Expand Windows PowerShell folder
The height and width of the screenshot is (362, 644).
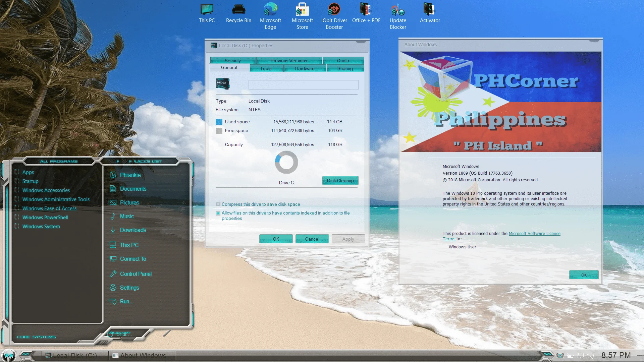pyautogui.click(x=45, y=218)
